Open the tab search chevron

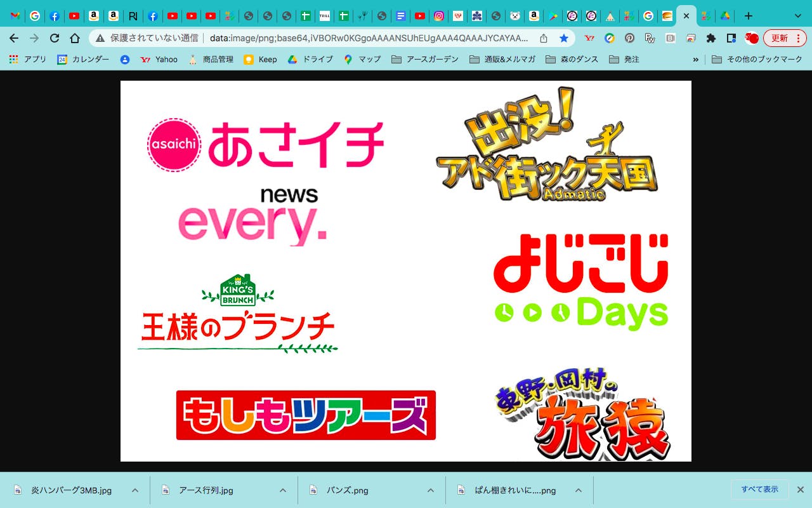coord(798,16)
